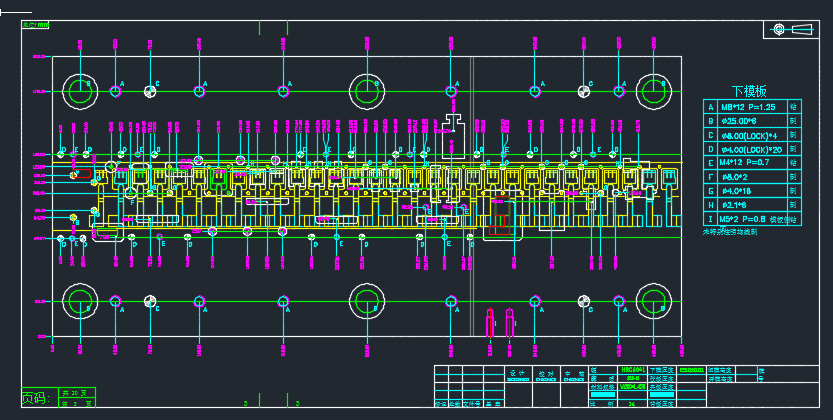Click the HRC60±1 text in title block

tap(632, 370)
